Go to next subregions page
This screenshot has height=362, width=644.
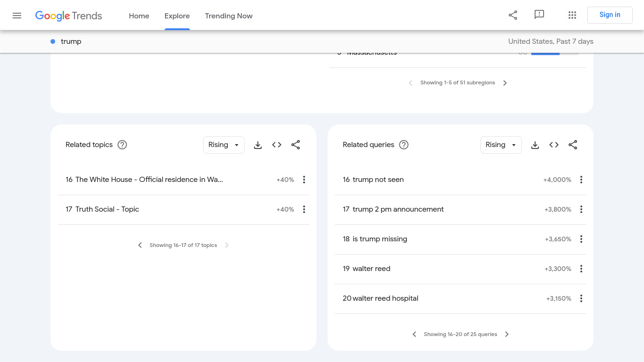505,83
